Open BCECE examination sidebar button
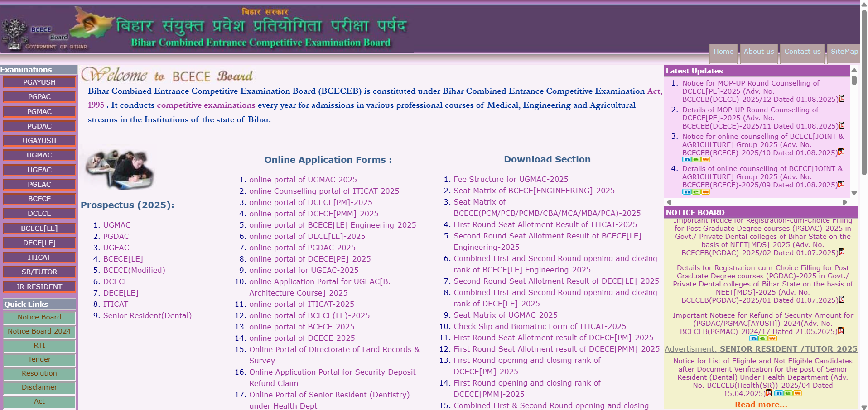The width and height of the screenshot is (868, 410). tap(39, 199)
